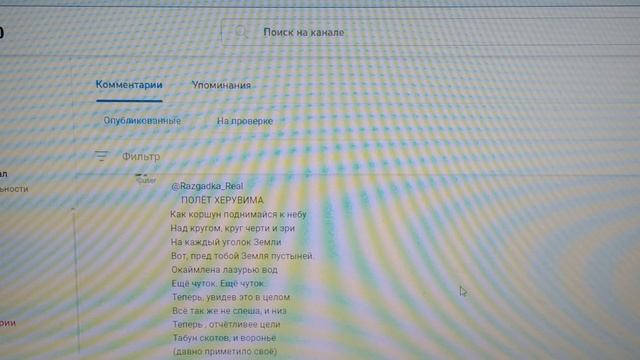The image size is (640, 360).
Task: Select the Опубликованные filter tab
Action: (142, 121)
